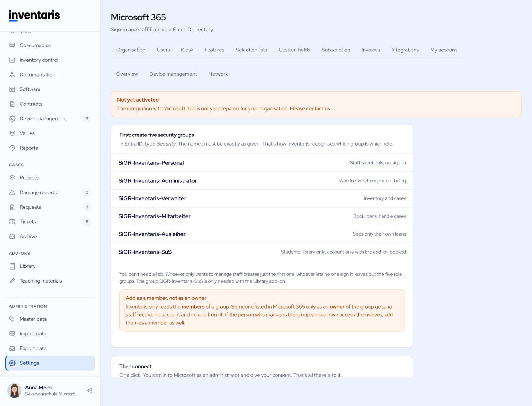Click the Import data icon
The width and height of the screenshot is (532, 406).
[x=12, y=333]
